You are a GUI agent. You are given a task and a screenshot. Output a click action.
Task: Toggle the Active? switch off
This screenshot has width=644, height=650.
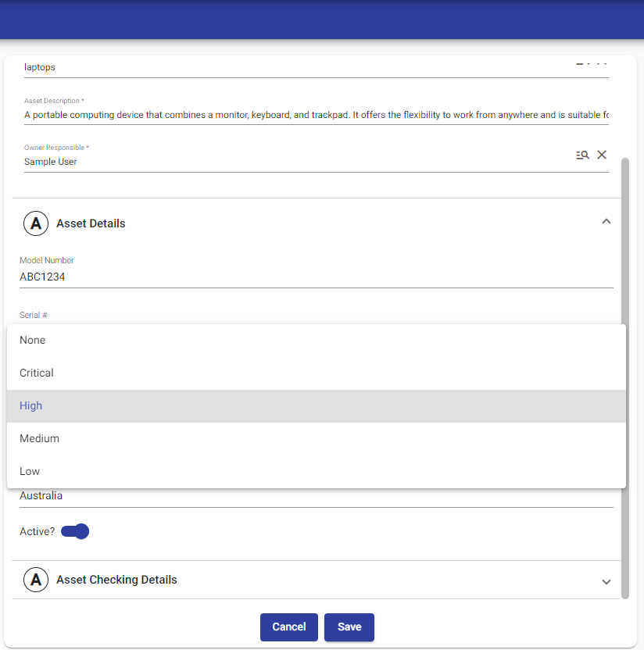(76, 531)
